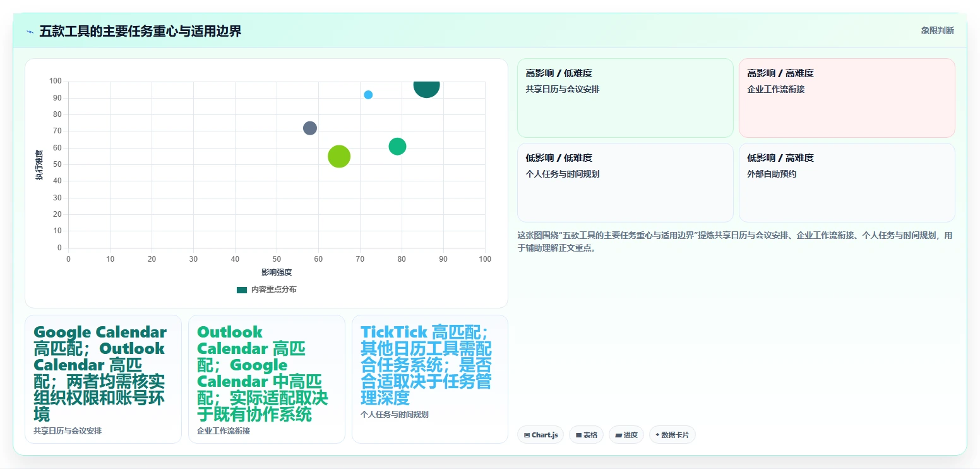Open the 企业工作流衔接 data card at bottom
The height and width of the screenshot is (469, 980).
point(266,379)
